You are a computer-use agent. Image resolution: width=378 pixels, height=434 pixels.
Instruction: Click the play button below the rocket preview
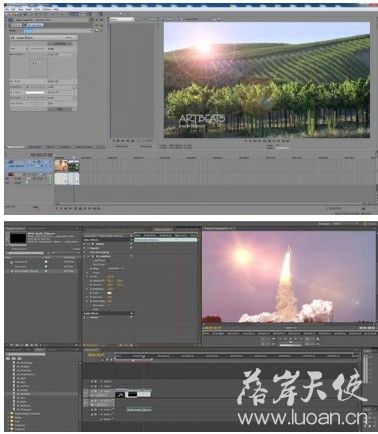(x=290, y=339)
